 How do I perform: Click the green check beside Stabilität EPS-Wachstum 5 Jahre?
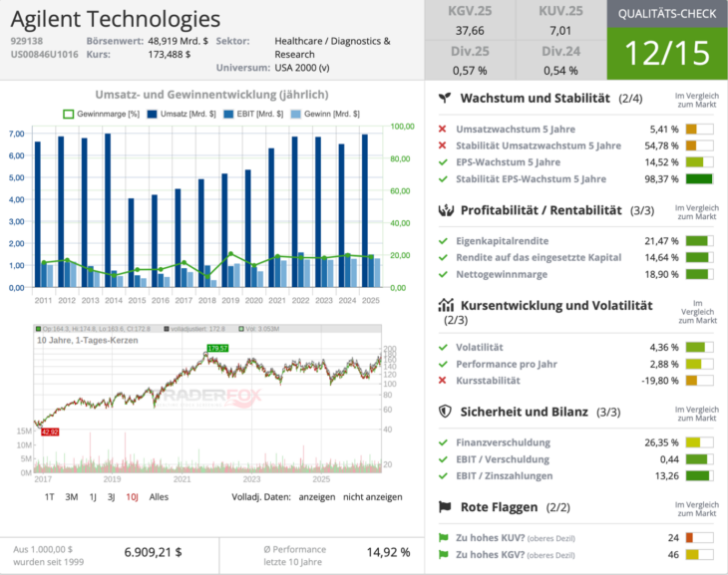pos(443,179)
